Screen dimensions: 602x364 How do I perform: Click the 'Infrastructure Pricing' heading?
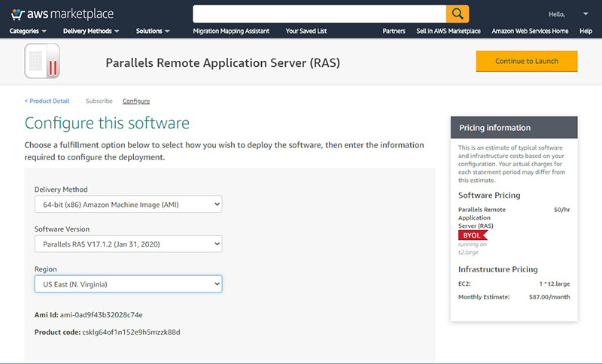(498, 269)
